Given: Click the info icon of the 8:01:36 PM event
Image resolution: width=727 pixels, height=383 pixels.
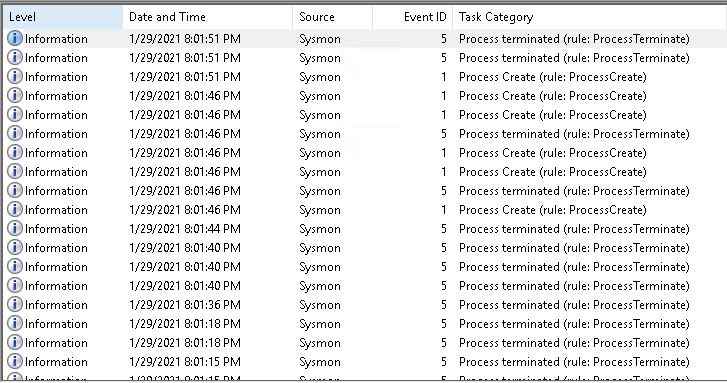Looking at the screenshot, I should coord(15,305).
